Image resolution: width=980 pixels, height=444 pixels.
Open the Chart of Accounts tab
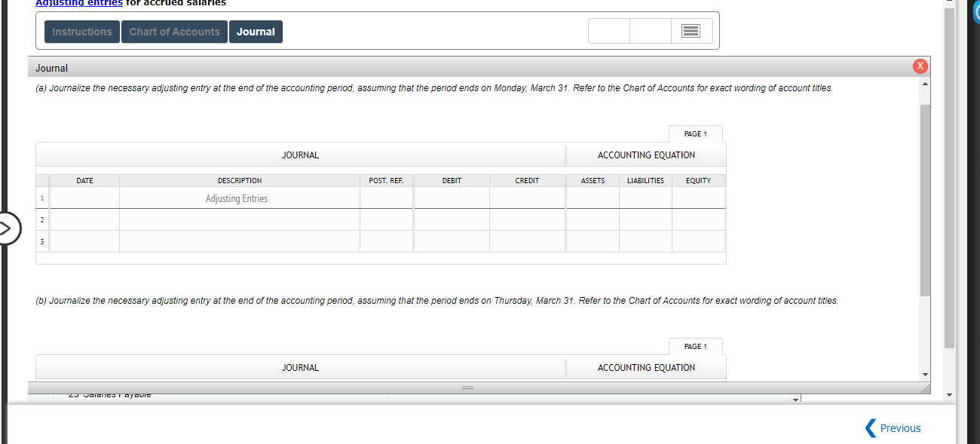point(174,31)
